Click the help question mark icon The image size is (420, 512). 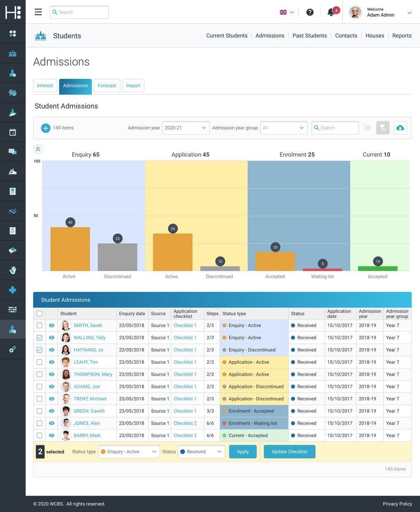(x=310, y=12)
